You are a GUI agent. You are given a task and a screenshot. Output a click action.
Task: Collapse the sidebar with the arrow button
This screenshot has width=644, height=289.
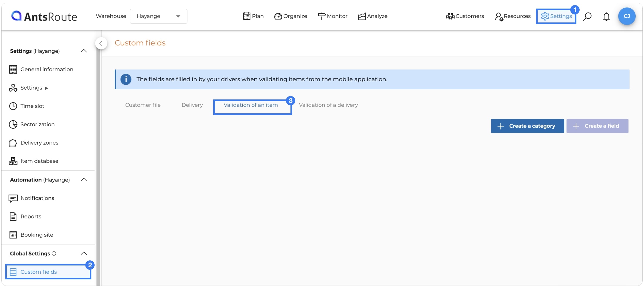tap(101, 43)
